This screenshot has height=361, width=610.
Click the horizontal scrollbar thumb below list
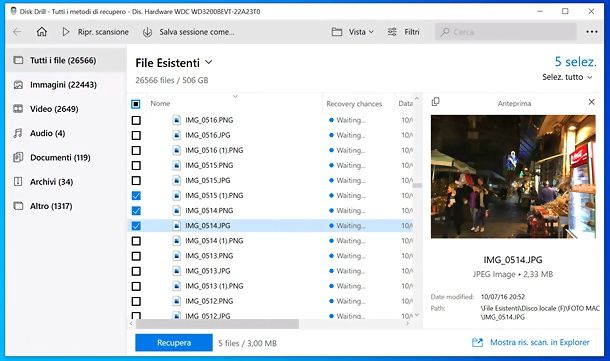[x=217, y=324]
